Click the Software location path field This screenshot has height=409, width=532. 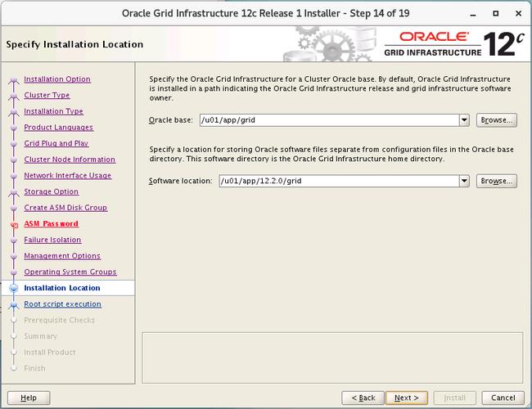pos(339,181)
